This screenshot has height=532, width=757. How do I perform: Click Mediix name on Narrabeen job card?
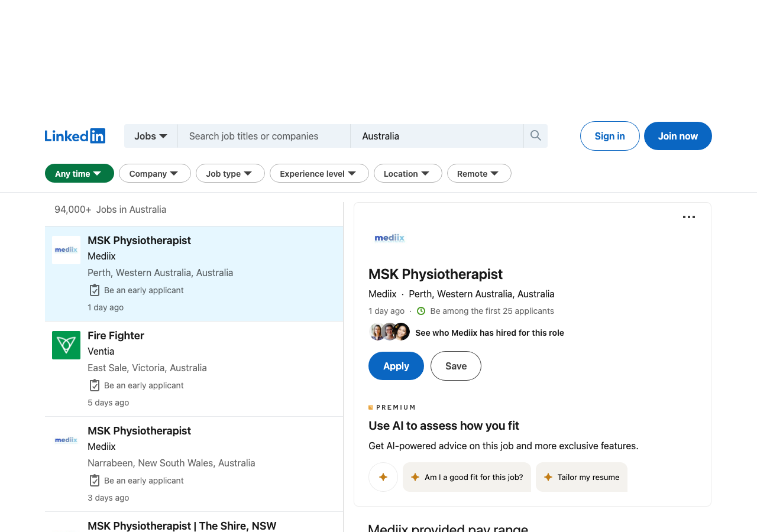(102, 446)
